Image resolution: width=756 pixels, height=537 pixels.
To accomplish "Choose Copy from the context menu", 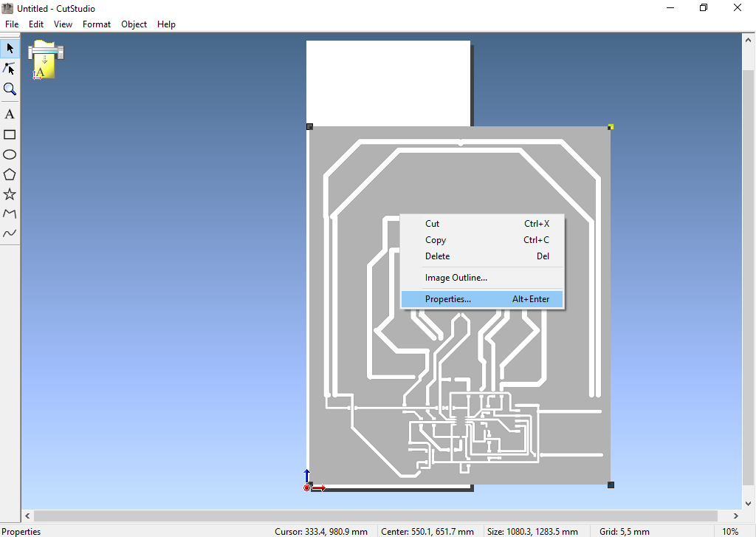I will coord(482,240).
